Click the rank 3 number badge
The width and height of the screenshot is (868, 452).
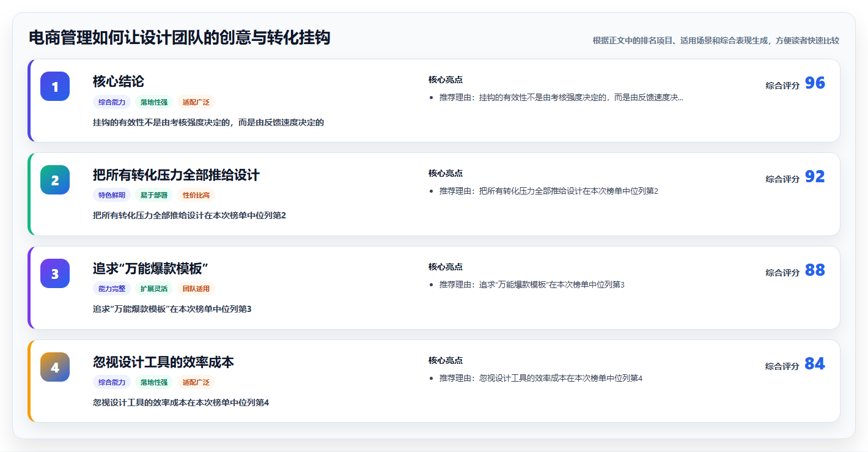[55, 273]
